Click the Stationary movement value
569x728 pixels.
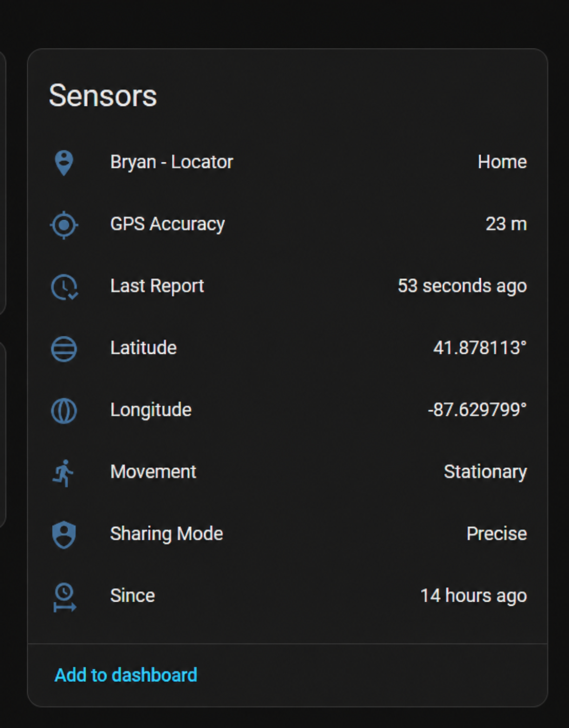[x=485, y=472]
